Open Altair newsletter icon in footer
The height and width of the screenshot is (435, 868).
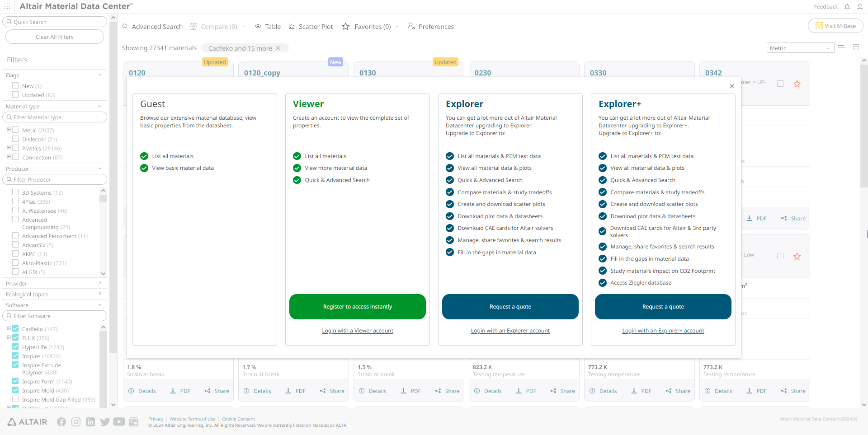134,422
